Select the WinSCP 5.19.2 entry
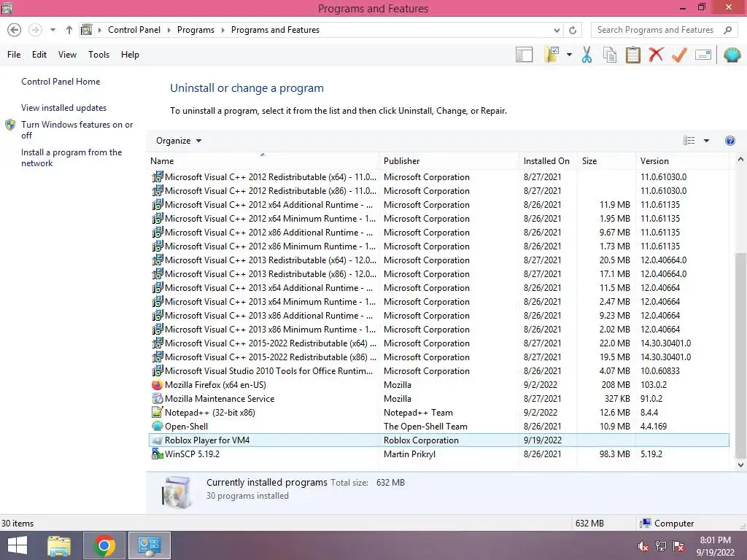This screenshot has width=747, height=560. tap(438, 454)
